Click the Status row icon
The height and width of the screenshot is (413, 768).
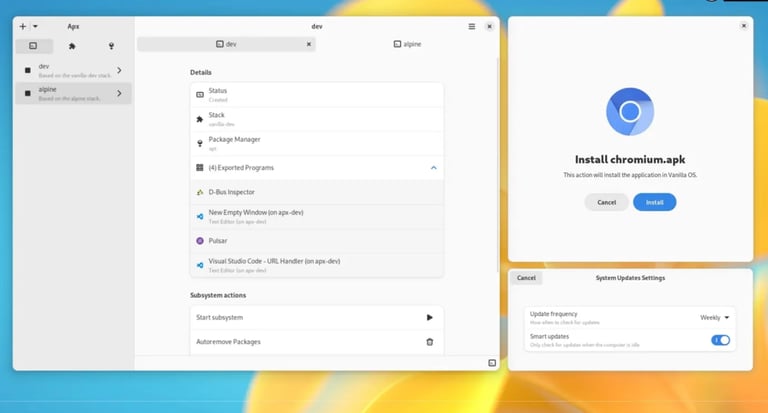pyautogui.click(x=200, y=95)
